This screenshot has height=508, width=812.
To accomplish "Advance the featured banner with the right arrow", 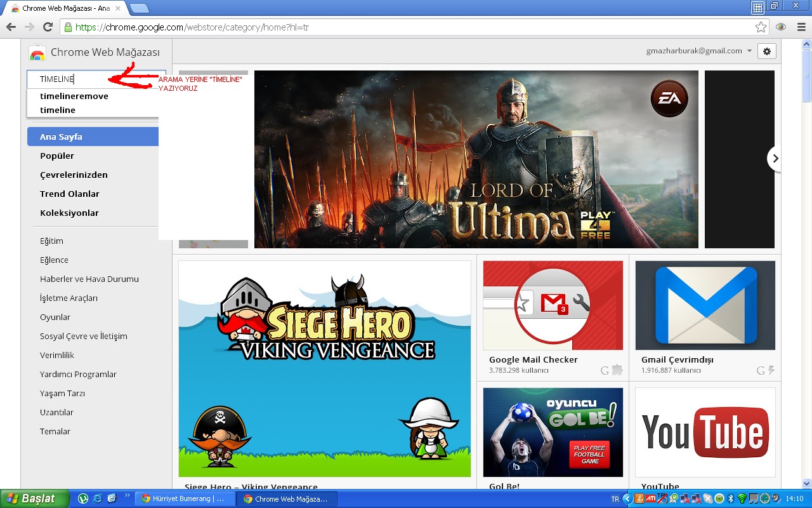I will (775, 159).
